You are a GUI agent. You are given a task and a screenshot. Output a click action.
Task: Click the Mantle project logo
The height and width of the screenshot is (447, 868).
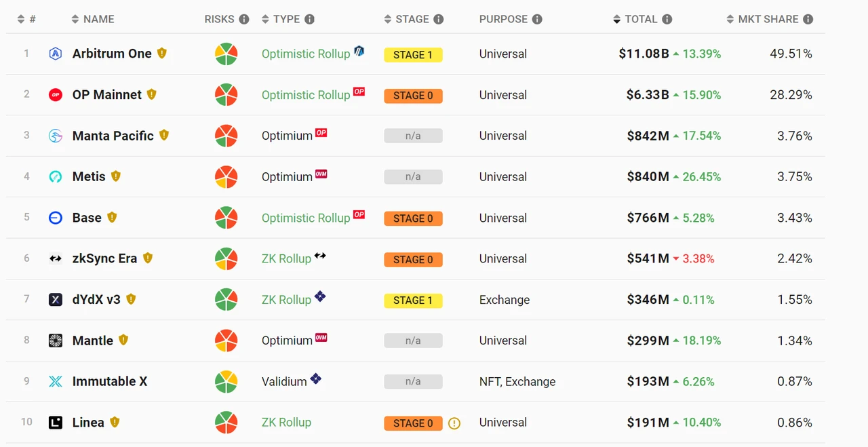(56, 341)
